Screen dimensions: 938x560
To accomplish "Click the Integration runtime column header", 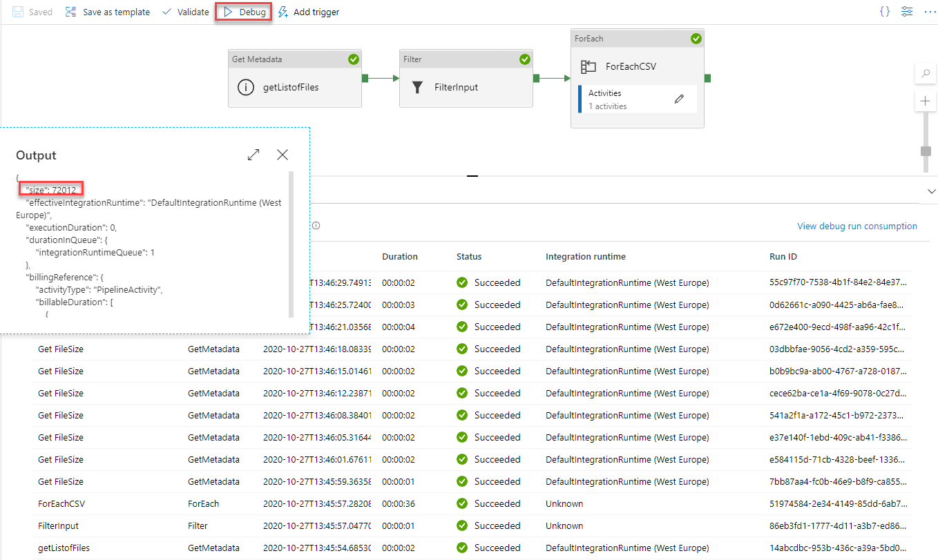I will coord(586,256).
